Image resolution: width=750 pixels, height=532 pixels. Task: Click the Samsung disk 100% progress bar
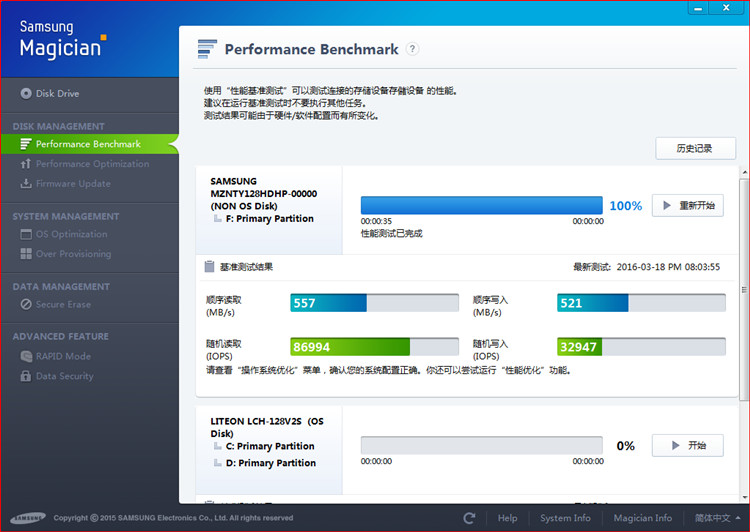tap(482, 205)
